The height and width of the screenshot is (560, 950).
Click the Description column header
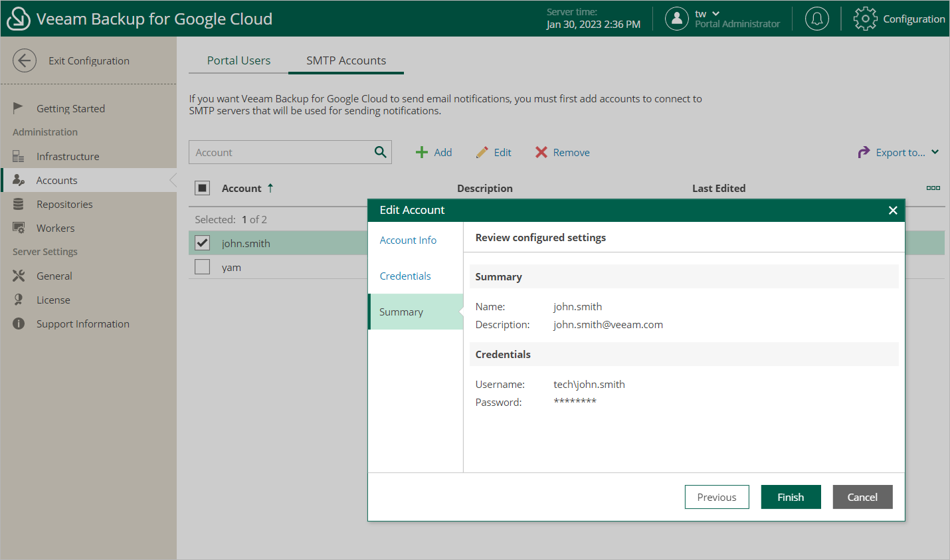484,188
